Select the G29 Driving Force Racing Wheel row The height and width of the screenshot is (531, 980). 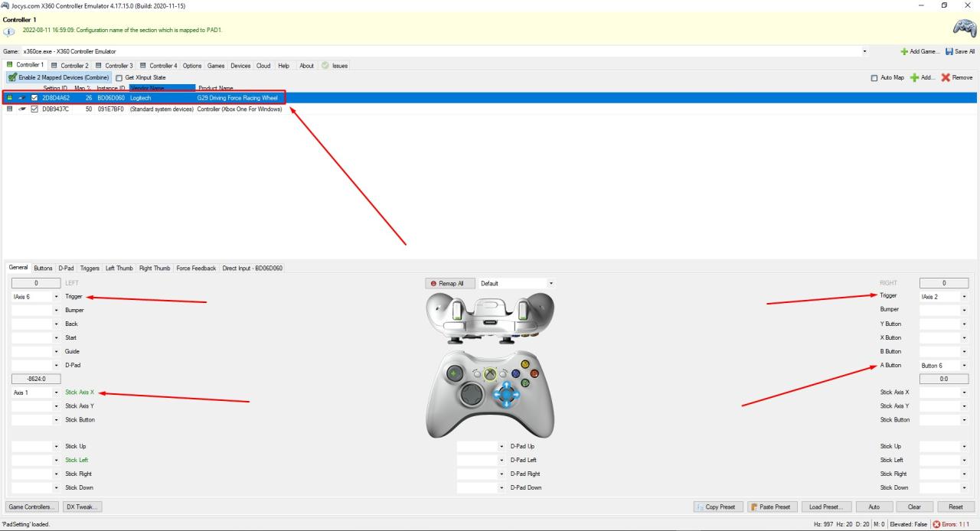237,98
